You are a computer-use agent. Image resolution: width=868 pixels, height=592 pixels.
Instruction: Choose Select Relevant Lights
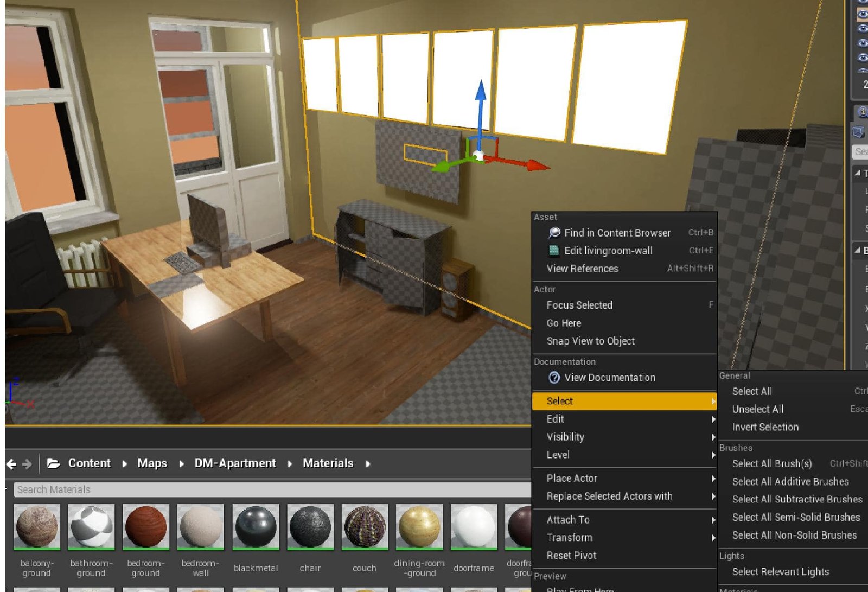[x=793, y=571]
